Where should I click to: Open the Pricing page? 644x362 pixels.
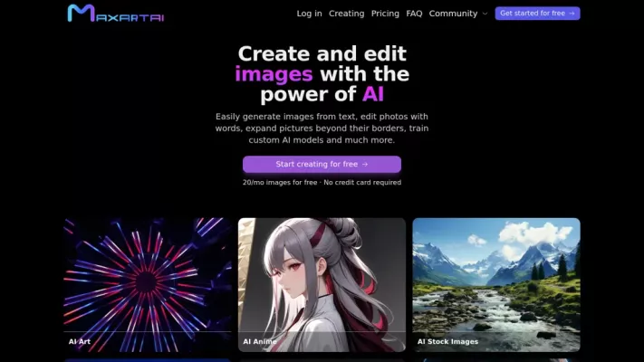[x=385, y=14]
